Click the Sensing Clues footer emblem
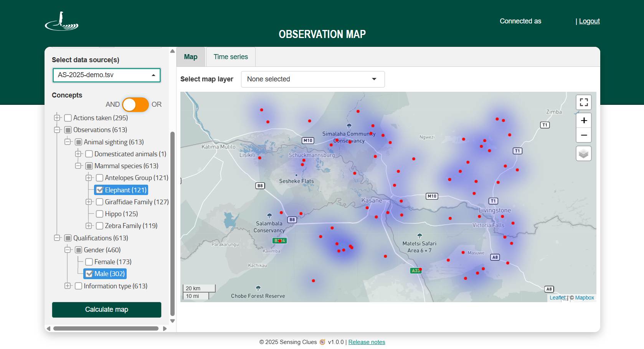This screenshot has height=349, width=644. 322,342
